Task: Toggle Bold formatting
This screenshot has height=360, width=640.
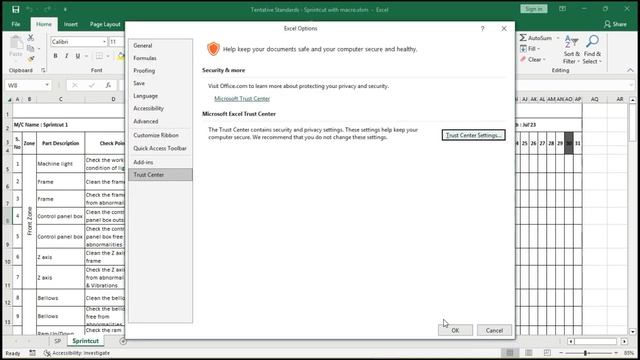Action: (56, 56)
